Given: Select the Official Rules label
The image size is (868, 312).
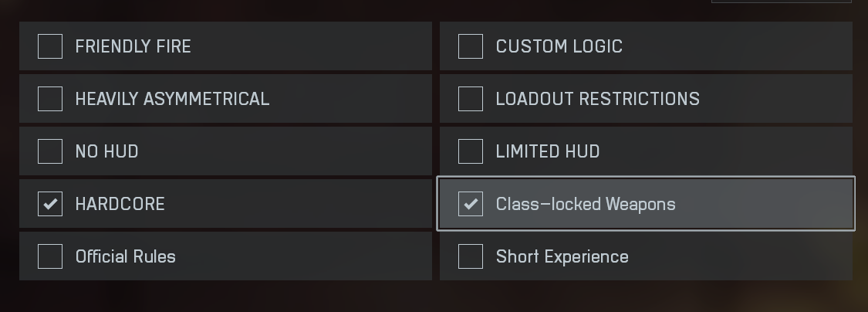Looking at the screenshot, I should pyautogui.click(x=125, y=256).
